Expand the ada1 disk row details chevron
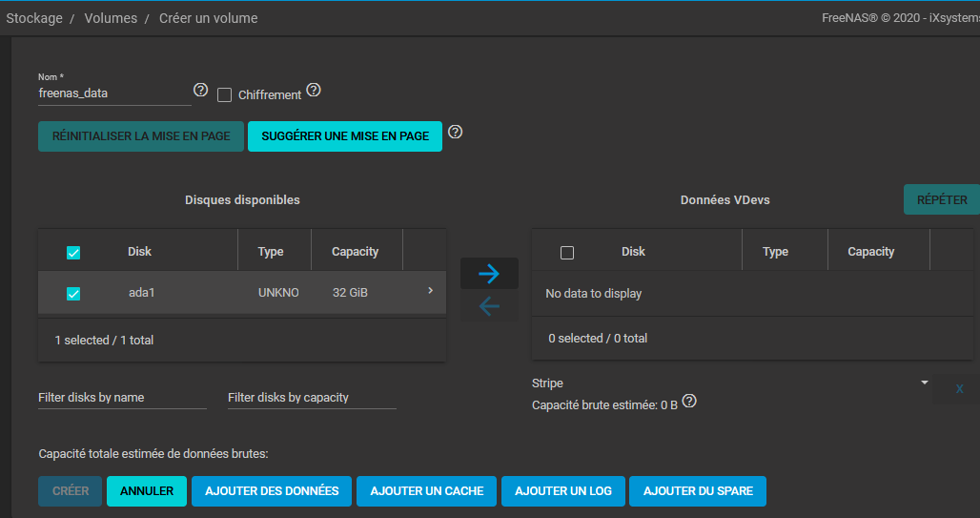 (430, 291)
